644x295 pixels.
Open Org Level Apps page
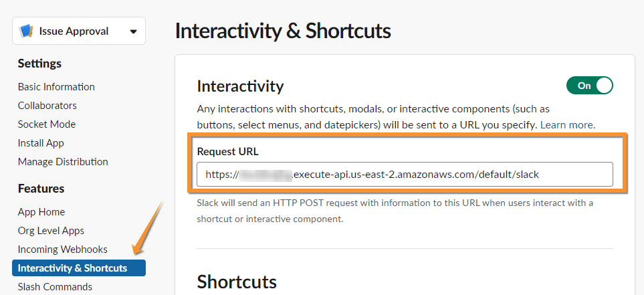51,231
